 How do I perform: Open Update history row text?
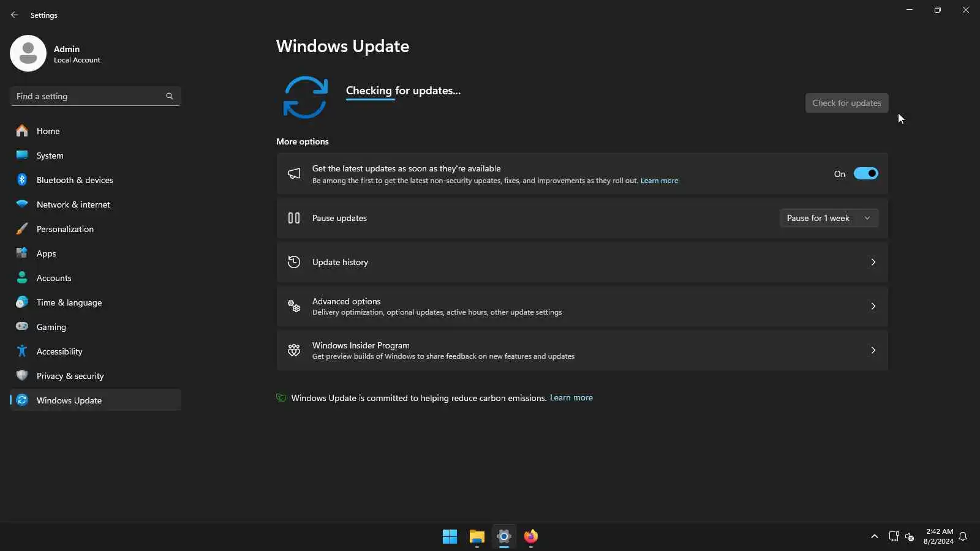click(x=340, y=262)
